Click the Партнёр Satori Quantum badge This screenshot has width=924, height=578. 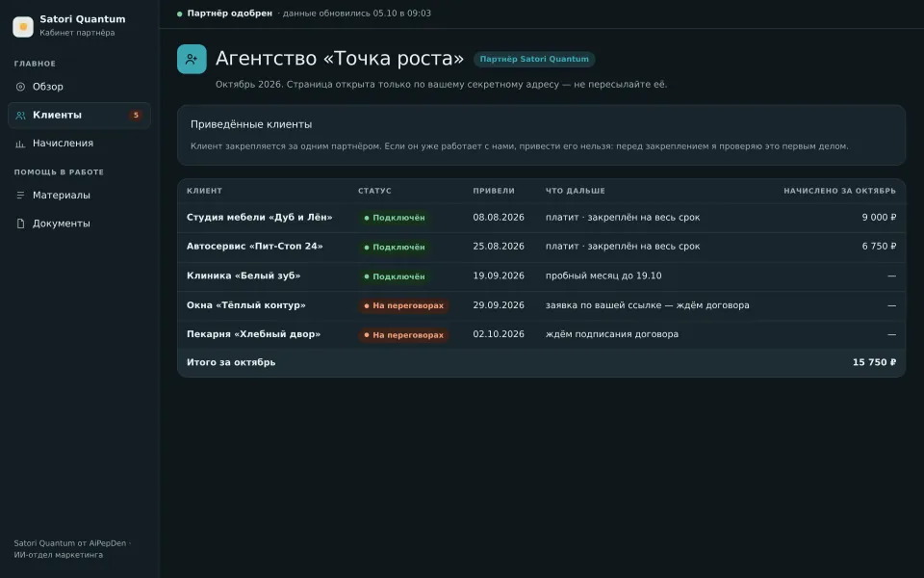pyautogui.click(x=534, y=59)
